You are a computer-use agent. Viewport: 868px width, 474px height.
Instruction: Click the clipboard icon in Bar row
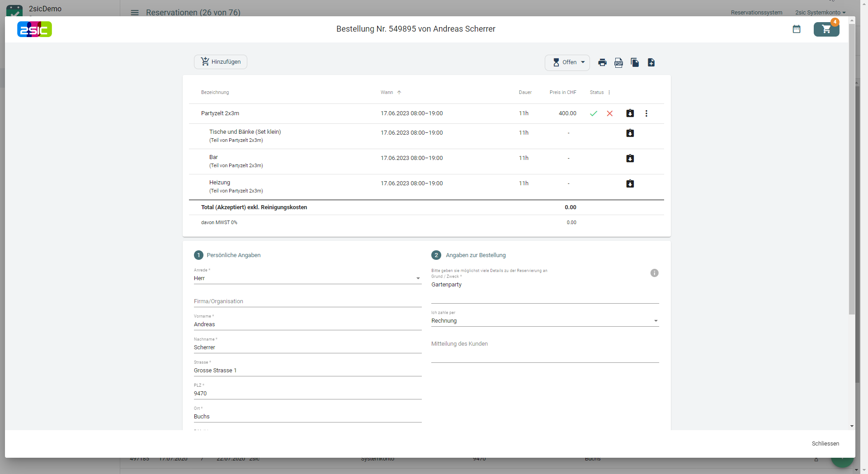(x=630, y=159)
